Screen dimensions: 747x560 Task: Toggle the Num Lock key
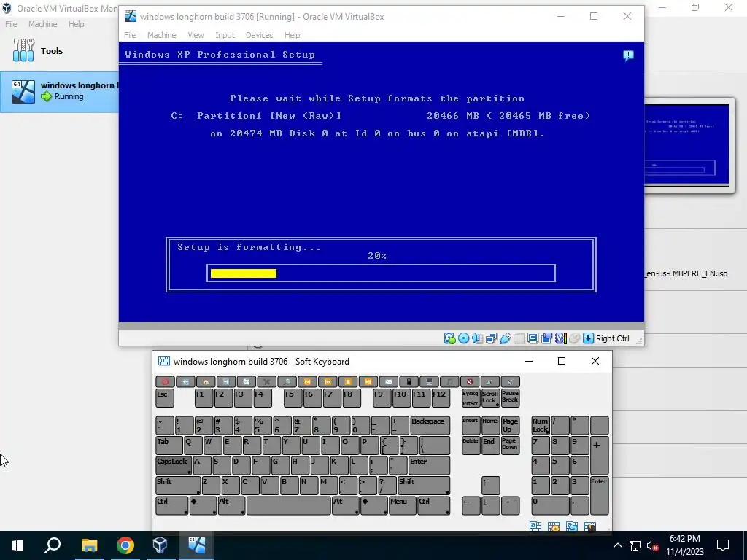[x=541, y=425]
